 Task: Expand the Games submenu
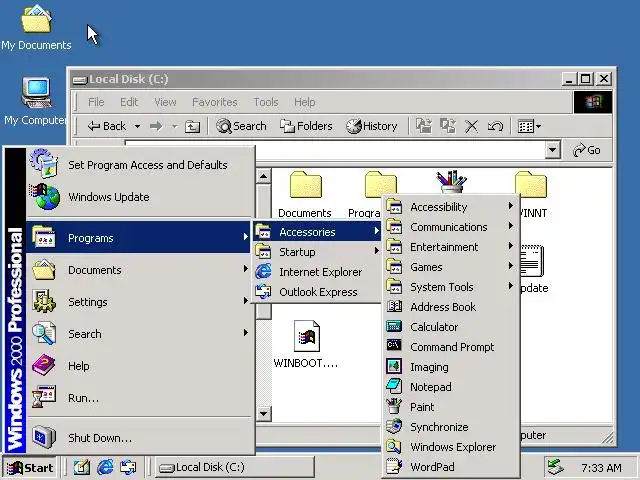coord(451,267)
